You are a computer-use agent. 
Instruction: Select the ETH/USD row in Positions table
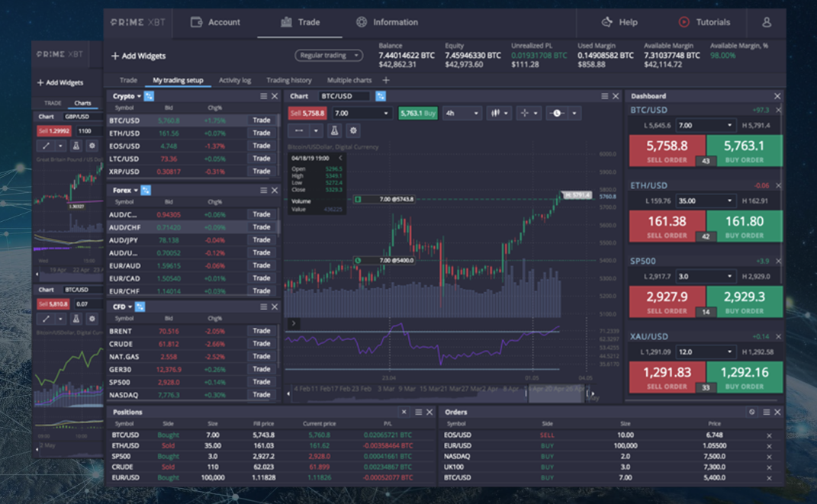point(271,446)
